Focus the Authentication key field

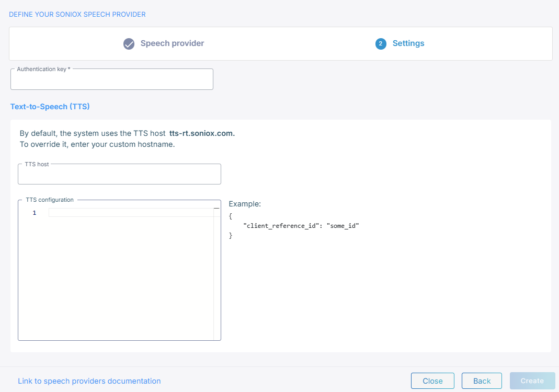[112, 79]
